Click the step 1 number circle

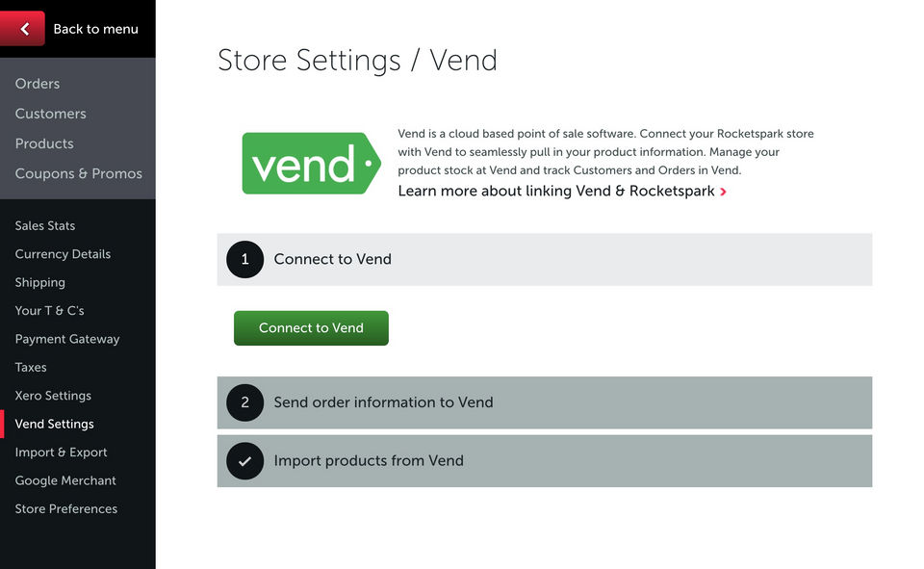coord(244,259)
